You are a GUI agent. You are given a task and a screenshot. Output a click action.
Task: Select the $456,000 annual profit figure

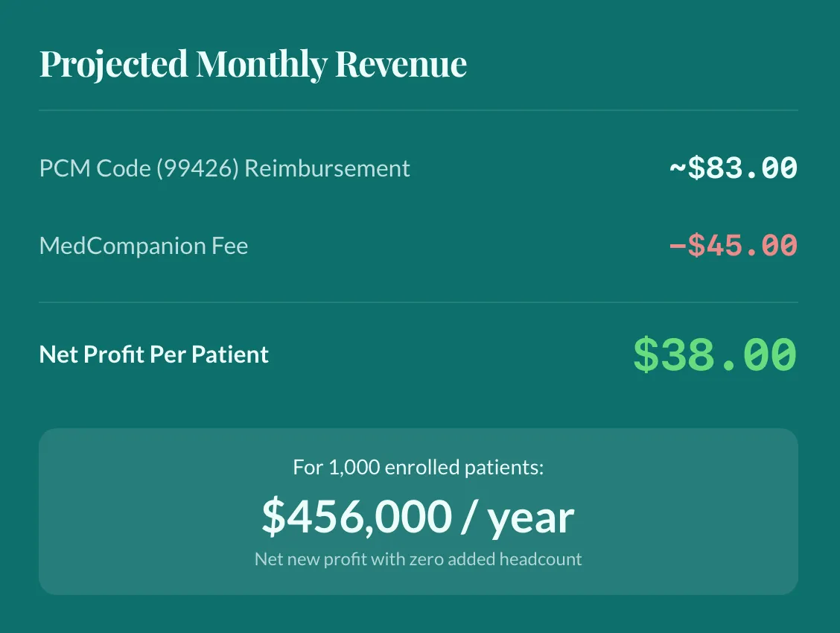357,517
